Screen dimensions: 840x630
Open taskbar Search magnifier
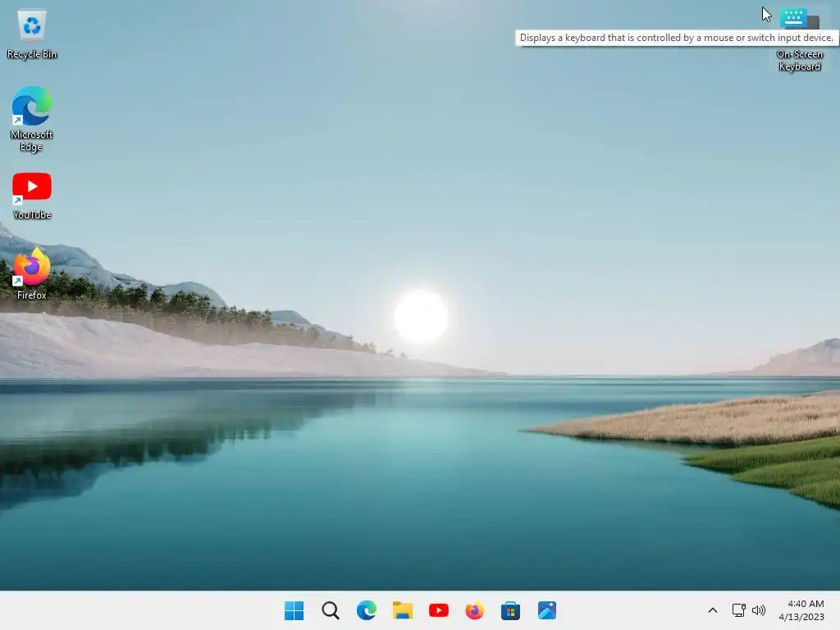click(331, 610)
